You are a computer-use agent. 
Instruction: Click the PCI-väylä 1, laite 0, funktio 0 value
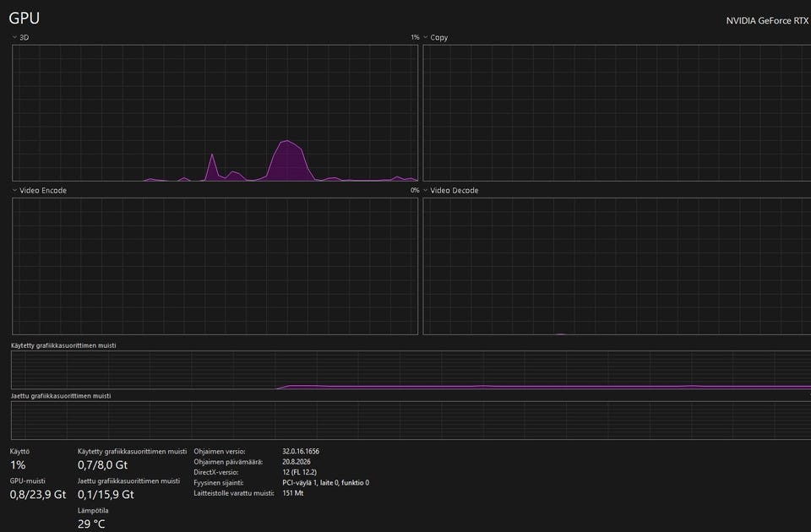pyautogui.click(x=326, y=482)
